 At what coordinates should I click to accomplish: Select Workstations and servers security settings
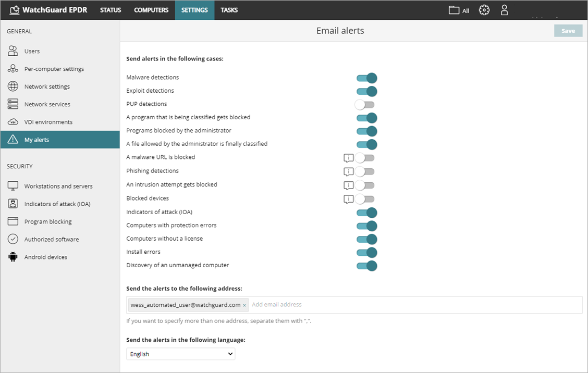point(58,185)
